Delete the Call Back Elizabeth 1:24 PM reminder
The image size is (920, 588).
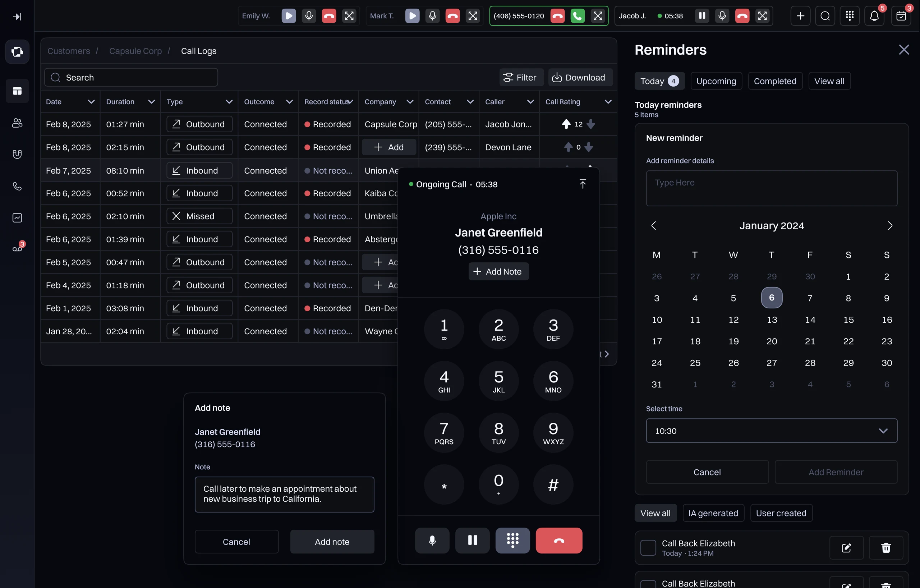click(886, 547)
